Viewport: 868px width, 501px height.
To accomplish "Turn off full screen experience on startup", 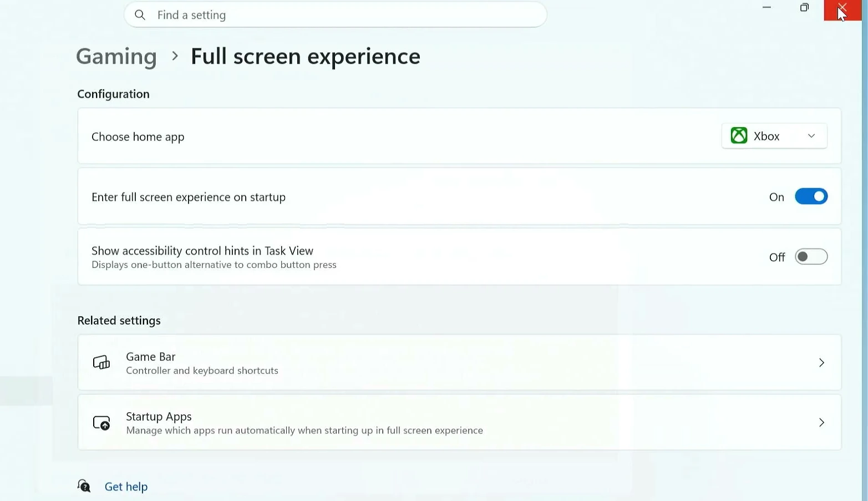I will pos(811,196).
